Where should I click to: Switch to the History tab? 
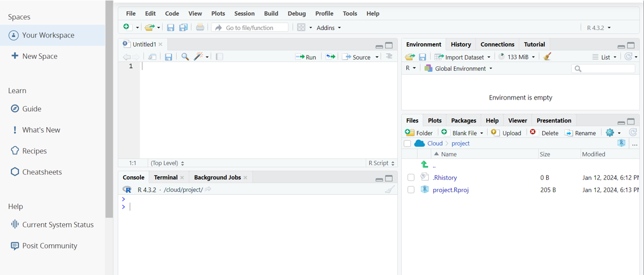pyautogui.click(x=461, y=44)
